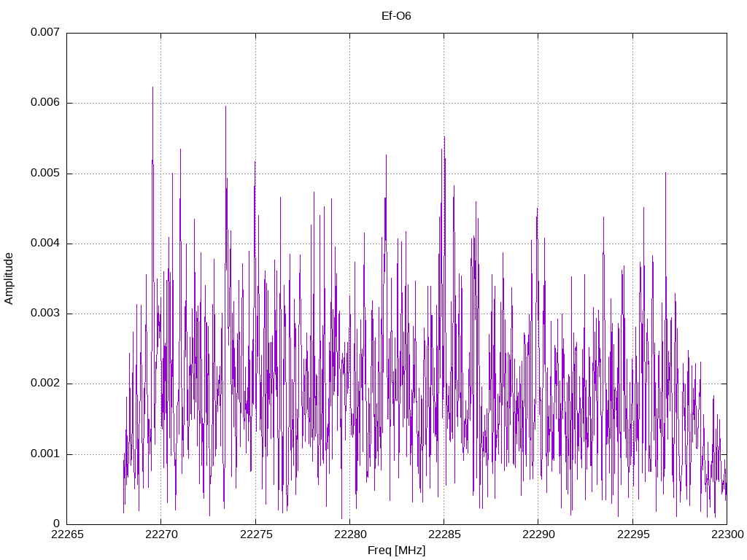Click the 0.002 y-axis tick label
747x560 pixels.
click(45, 384)
